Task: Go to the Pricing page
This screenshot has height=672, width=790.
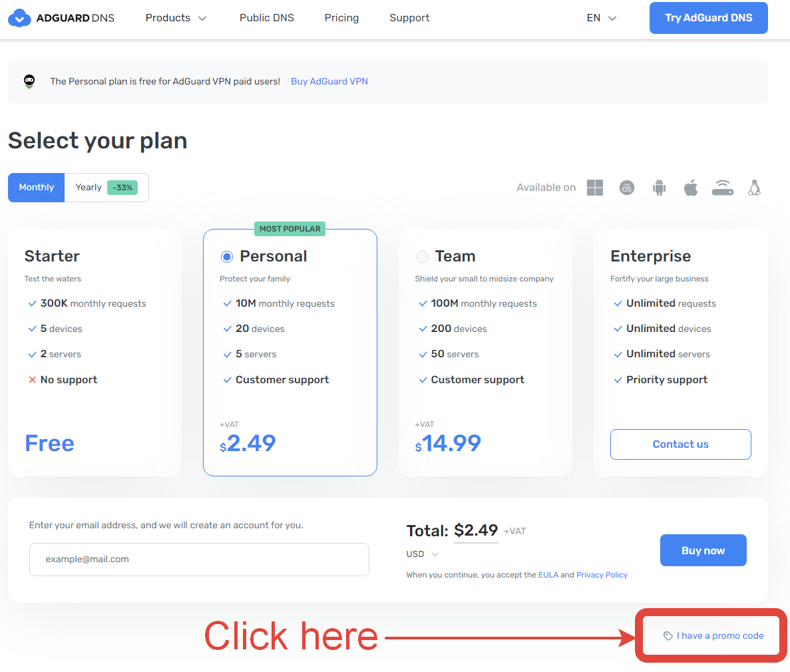Action: 341,18
